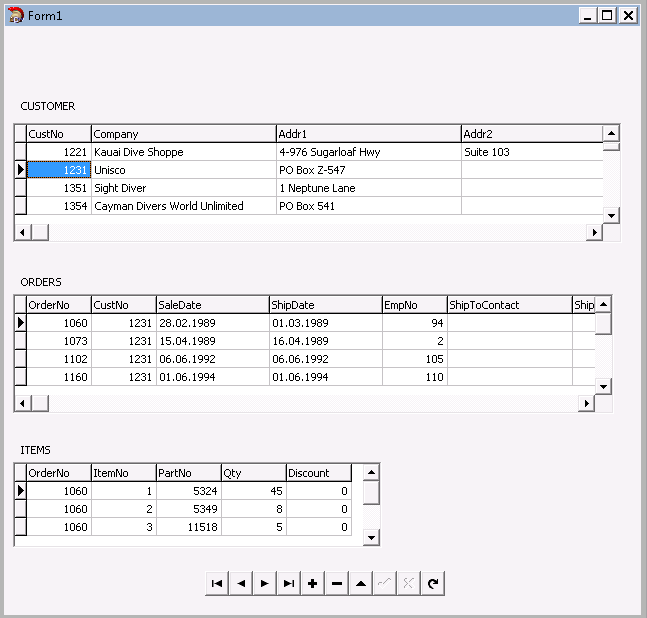Image resolution: width=647 pixels, height=618 pixels.
Task: Select order 1073 in the ORDERS grid
Action: click(305, 341)
